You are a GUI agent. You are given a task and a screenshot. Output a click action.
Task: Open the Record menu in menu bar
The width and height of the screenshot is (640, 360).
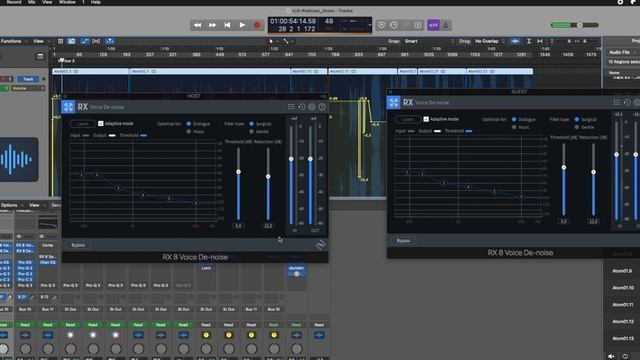tap(14, 2)
